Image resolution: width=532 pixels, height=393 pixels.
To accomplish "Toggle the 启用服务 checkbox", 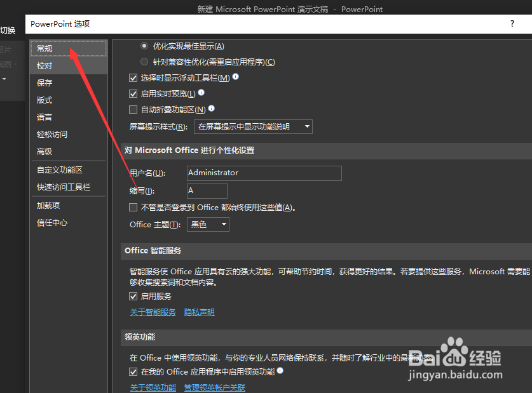I will (x=133, y=296).
